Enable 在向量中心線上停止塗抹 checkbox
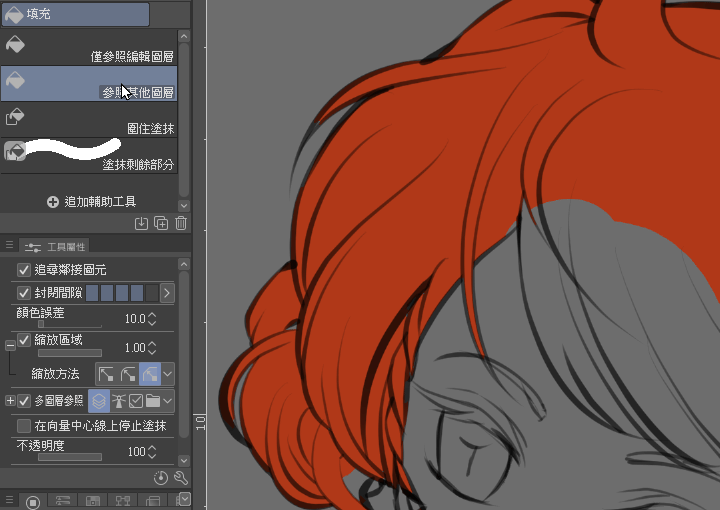 24,426
